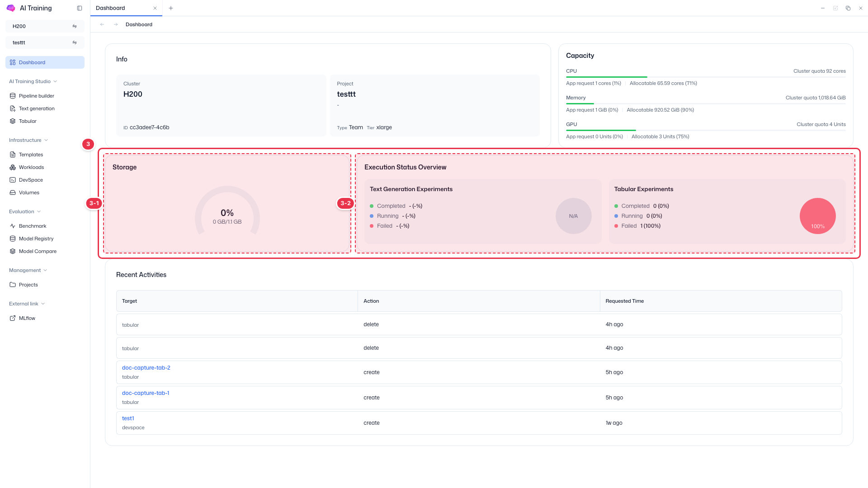Viewport: 868px width, 488px height.
Task: Open the doc-capture-tab-1 activity link
Action: 146,393
